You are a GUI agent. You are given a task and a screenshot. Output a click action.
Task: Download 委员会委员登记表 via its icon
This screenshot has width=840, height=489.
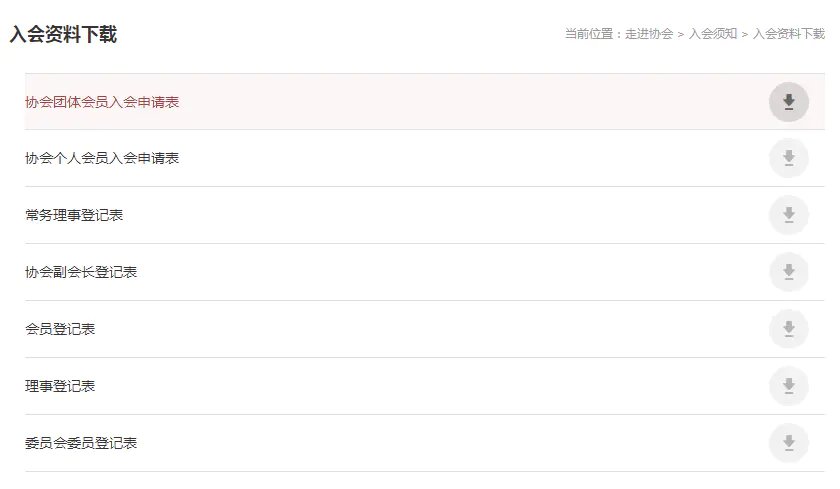coord(789,443)
